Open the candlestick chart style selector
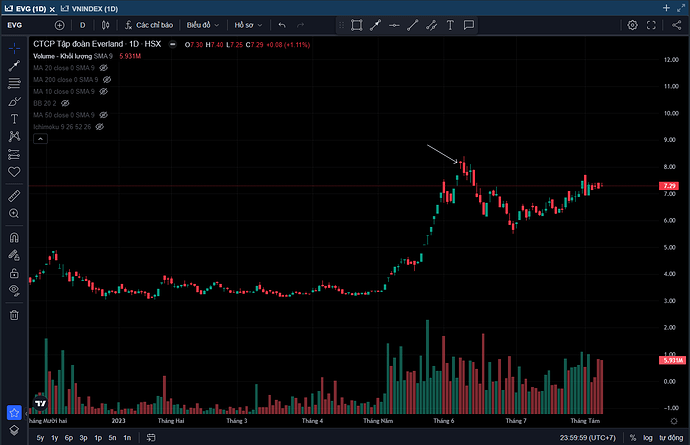Screen dimensions: 690x445 (x=106, y=25)
